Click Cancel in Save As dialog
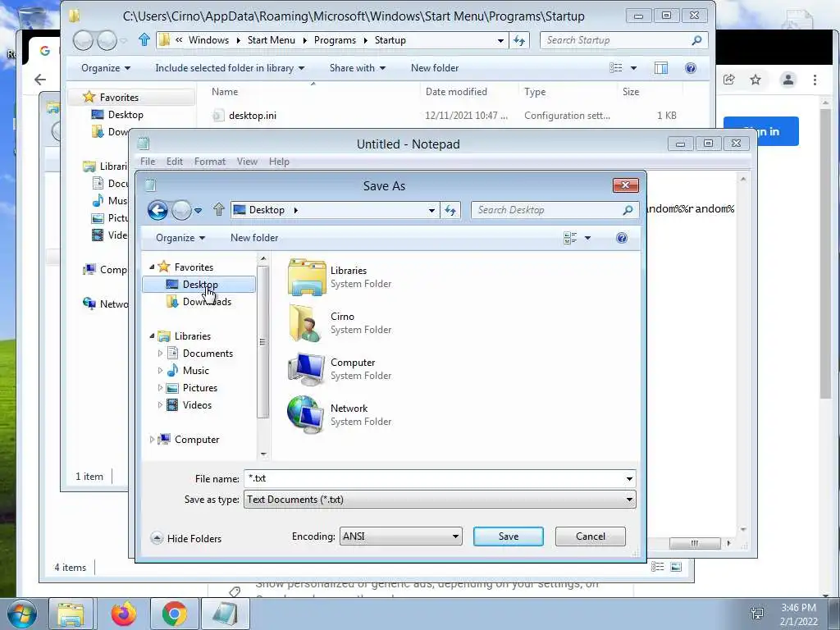Image resolution: width=840 pixels, height=630 pixels. point(591,536)
